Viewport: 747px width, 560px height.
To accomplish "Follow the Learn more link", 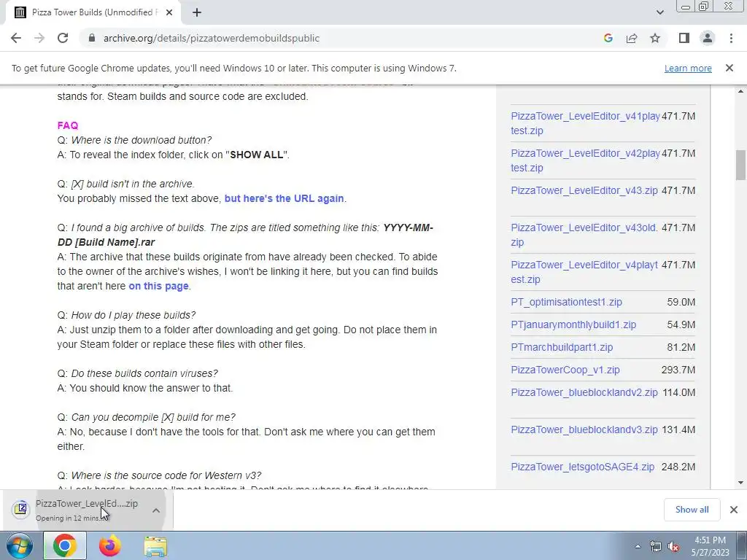I will click(688, 68).
